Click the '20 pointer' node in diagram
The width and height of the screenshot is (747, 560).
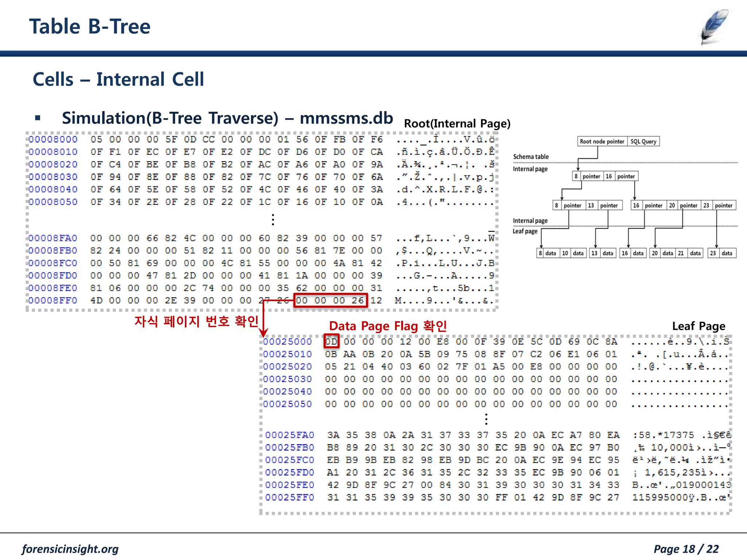coord(683,205)
